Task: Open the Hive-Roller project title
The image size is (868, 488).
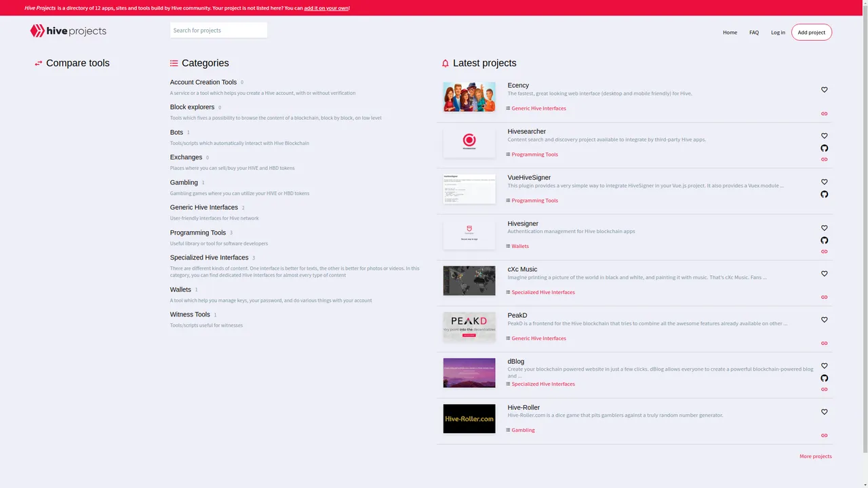Action: tap(524, 407)
